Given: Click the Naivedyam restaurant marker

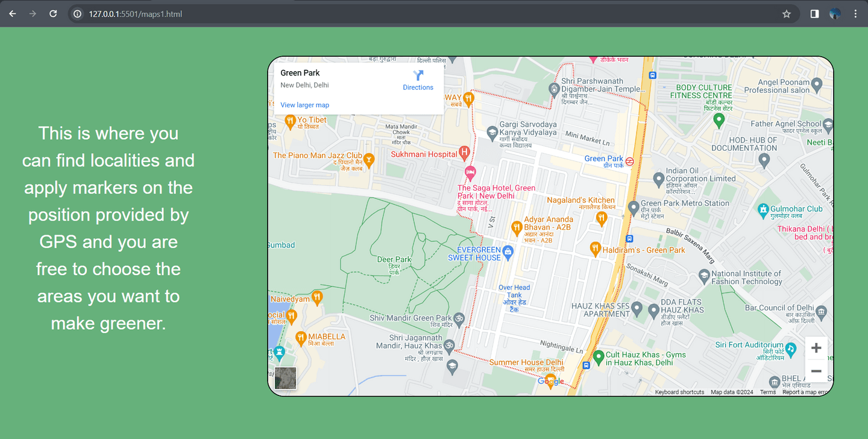Looking at the screenshot, I should click(x=317, y=298).
